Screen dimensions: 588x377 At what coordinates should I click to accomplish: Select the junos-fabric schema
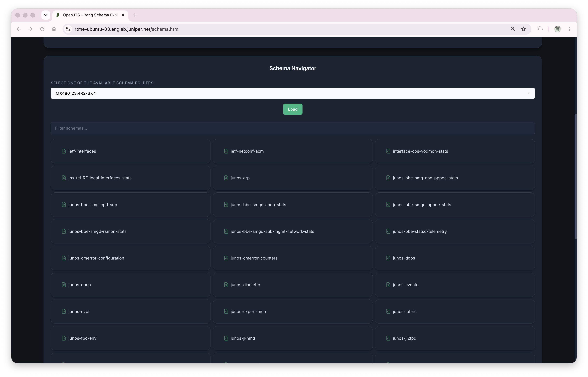pyautogui.click(x=455, y=311)
